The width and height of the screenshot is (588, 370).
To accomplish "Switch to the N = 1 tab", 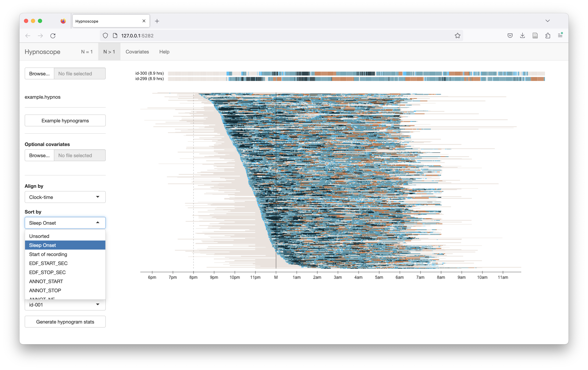I will (87, 52).
